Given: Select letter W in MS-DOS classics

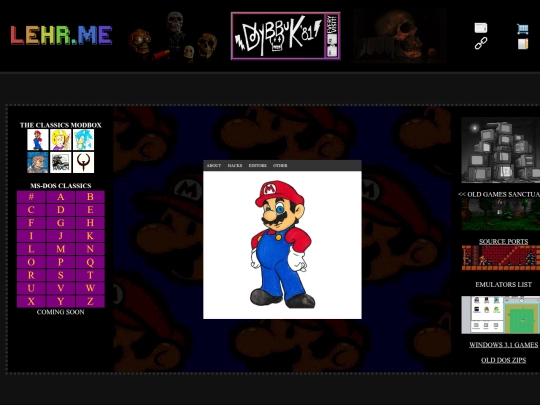Looking at the screenshot, I should (x=90, y=288).
